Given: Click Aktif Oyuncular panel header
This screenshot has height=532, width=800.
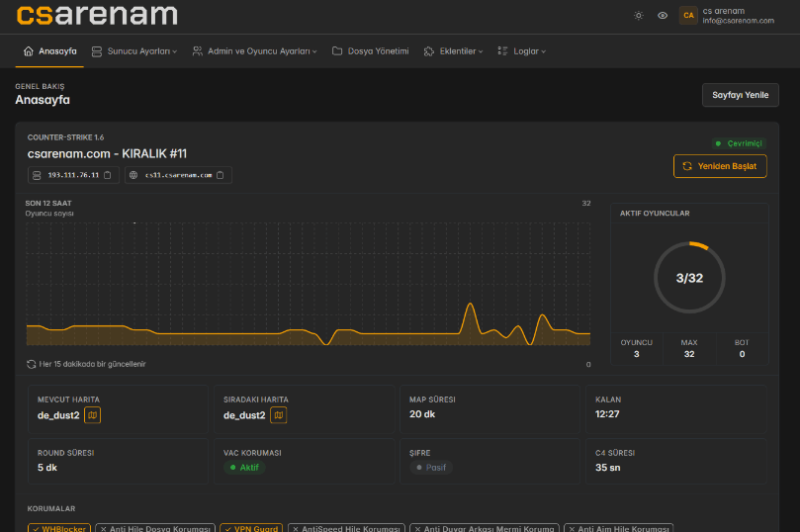Looking at the screenshot, I should 655,214.
